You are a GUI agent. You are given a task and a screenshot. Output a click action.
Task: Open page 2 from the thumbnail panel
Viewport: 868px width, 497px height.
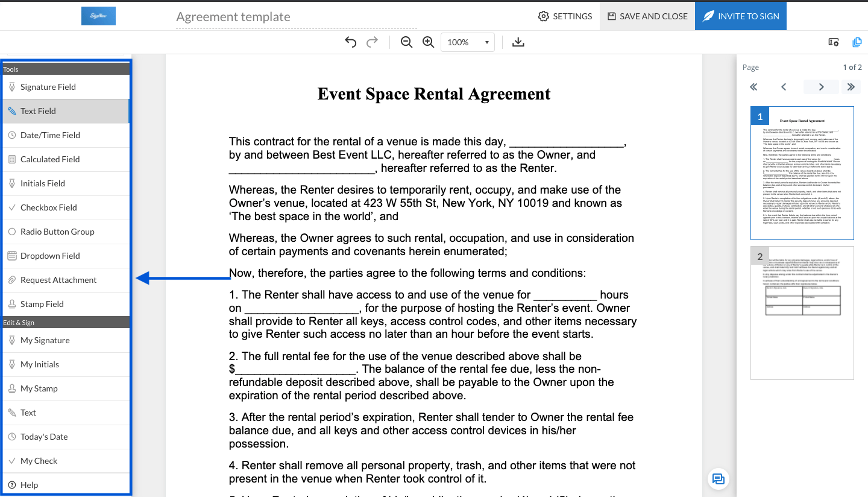click(802, 314)
